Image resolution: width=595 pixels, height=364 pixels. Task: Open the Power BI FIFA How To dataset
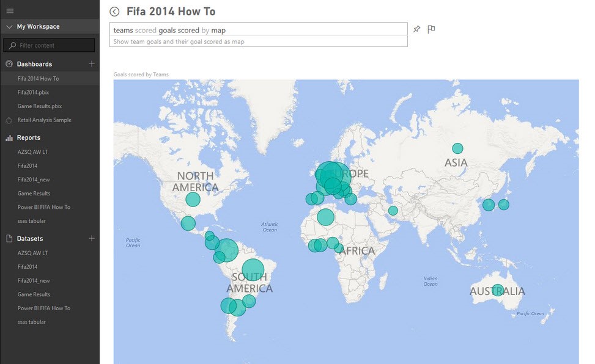coord(43,308)
